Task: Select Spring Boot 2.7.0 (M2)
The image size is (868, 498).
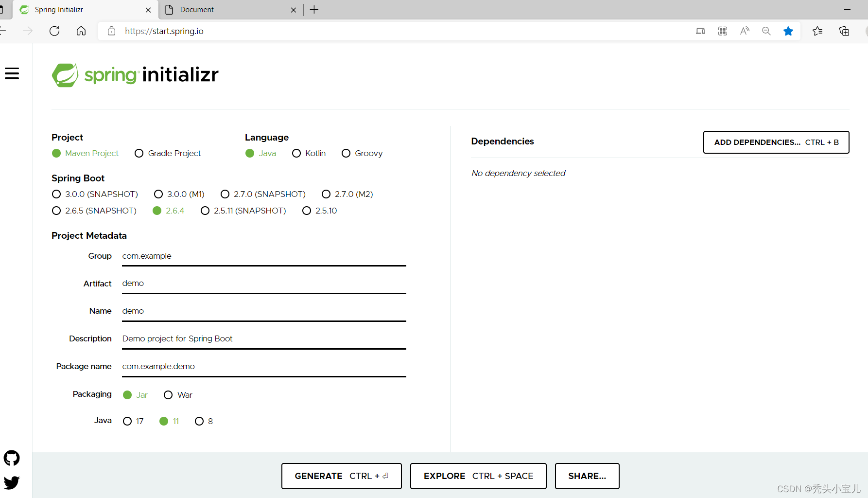Action: pos(347,194)
